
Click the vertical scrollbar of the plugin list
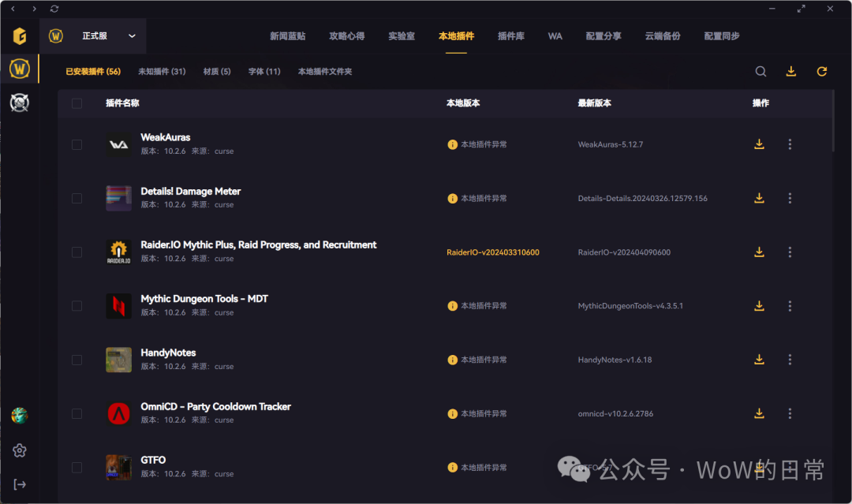(833, 121)
